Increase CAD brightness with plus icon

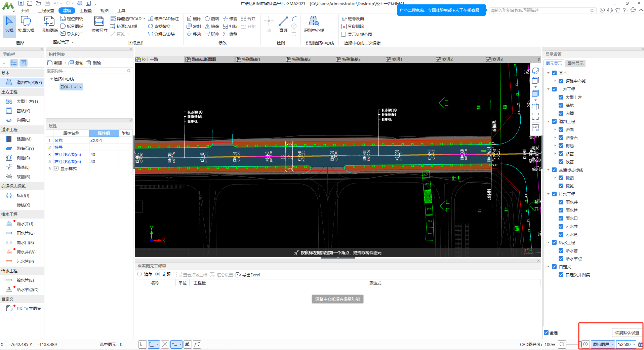[585, 344]
